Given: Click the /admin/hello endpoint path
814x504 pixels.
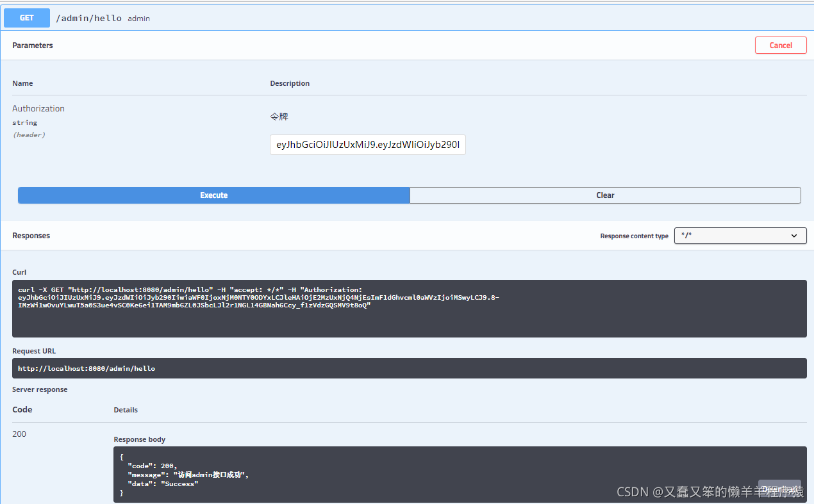Looking at the screenshot, I should pyautogui.click(x=89, y=18).
